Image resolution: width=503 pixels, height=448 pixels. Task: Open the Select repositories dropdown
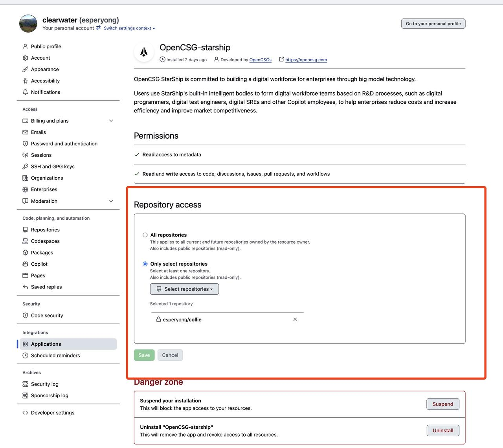(184, 289)
